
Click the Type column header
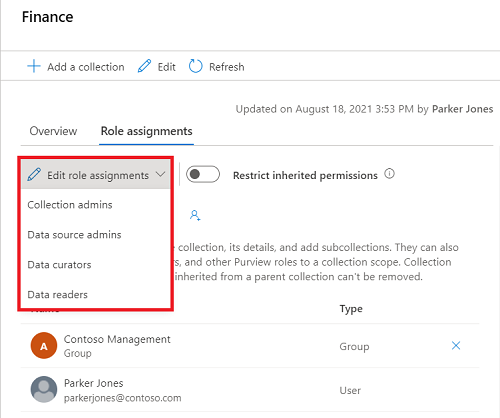[x=351, y=309]
